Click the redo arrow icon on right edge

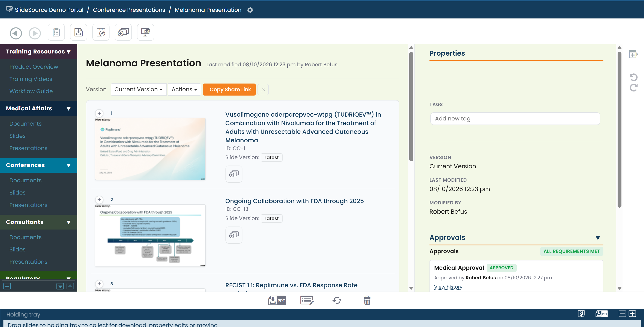(x=633, y=88)
